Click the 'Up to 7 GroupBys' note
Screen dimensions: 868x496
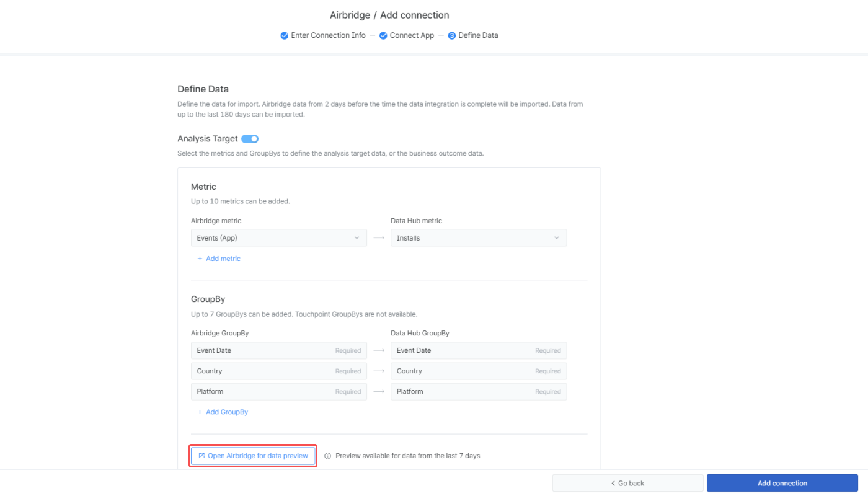(x=304, y=314)
